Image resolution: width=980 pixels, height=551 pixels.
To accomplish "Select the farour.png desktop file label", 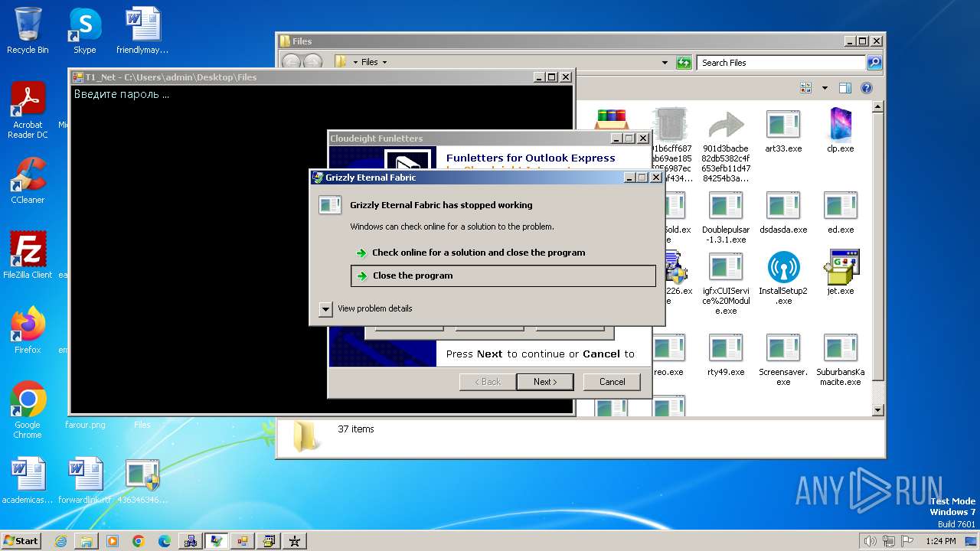I will point(85,425).
